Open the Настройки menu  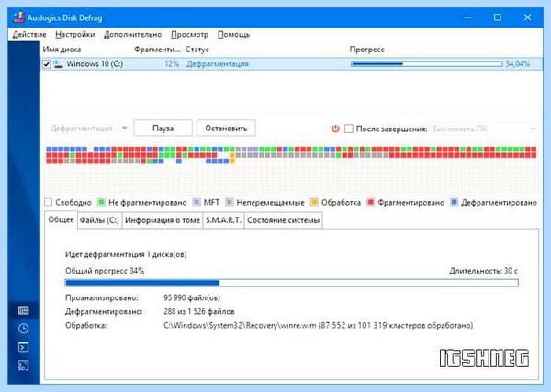pyautogui.click(x=75, y=34)
